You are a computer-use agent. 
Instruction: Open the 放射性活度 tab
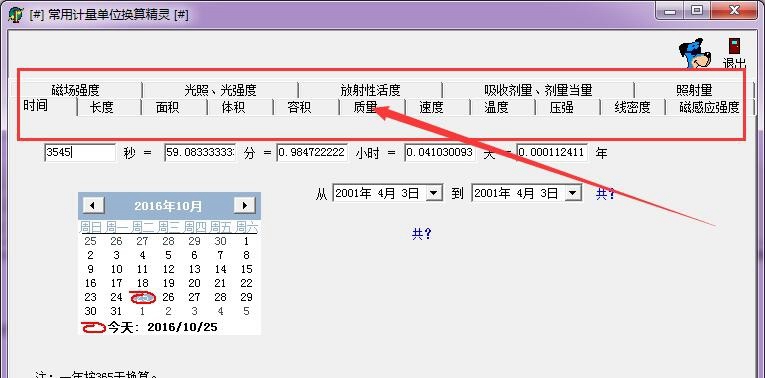[370, 90]
